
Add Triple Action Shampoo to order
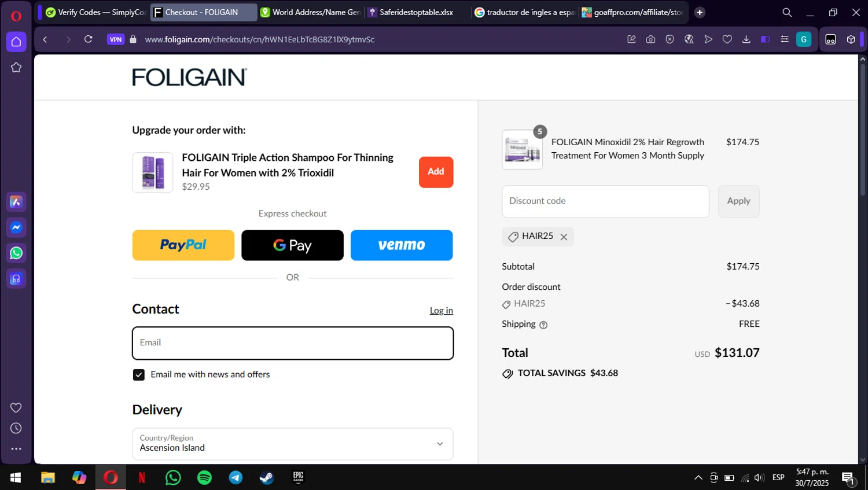[436, 172]
